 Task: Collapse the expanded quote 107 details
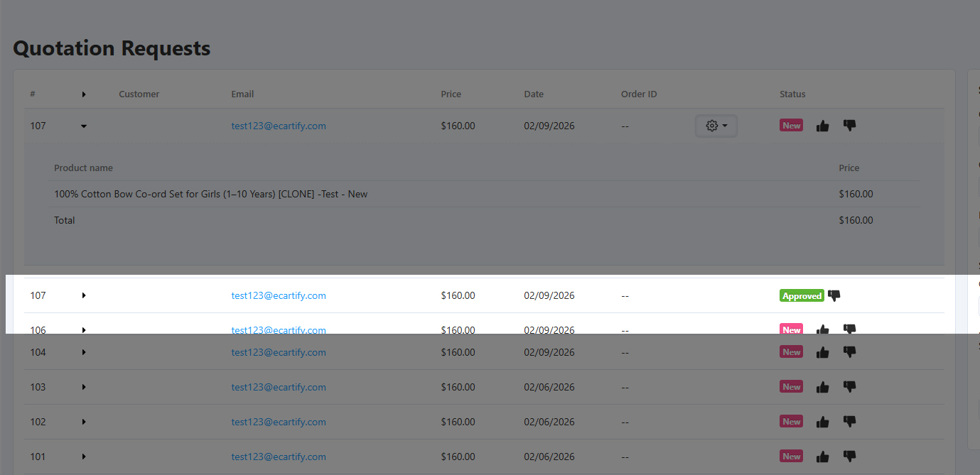[x=84, y=126]
